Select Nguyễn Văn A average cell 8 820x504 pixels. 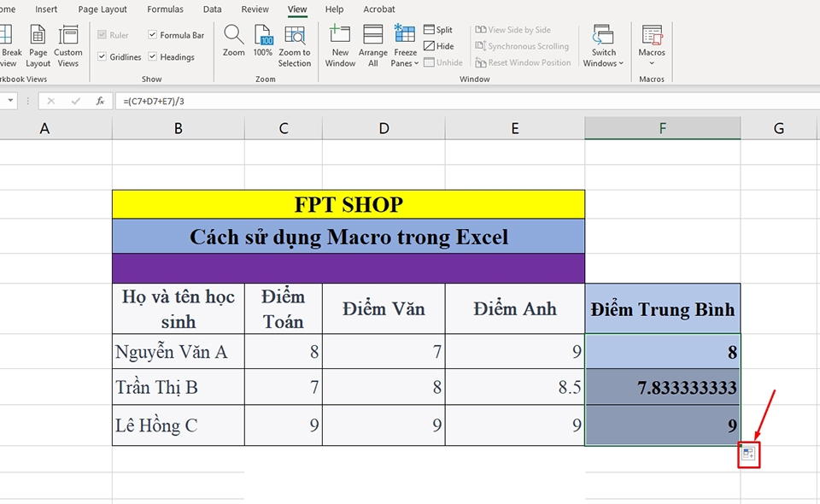pos(663,351)
